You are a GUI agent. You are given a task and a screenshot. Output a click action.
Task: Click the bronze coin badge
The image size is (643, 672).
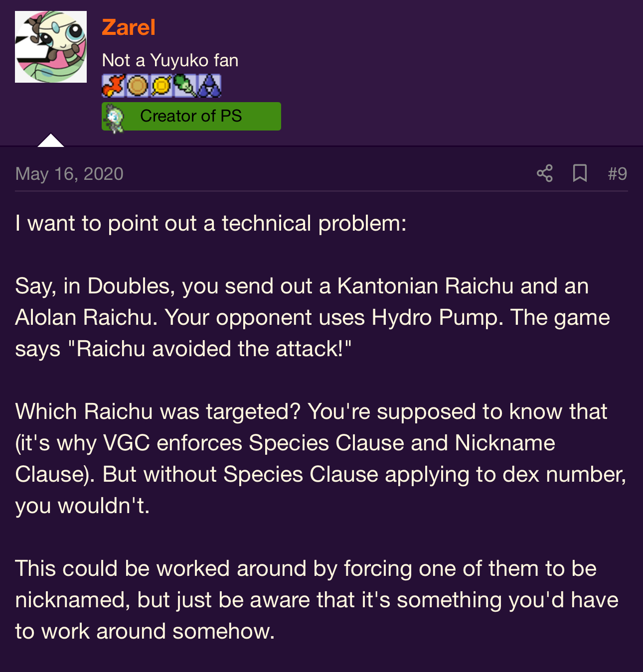coord(138,86)
